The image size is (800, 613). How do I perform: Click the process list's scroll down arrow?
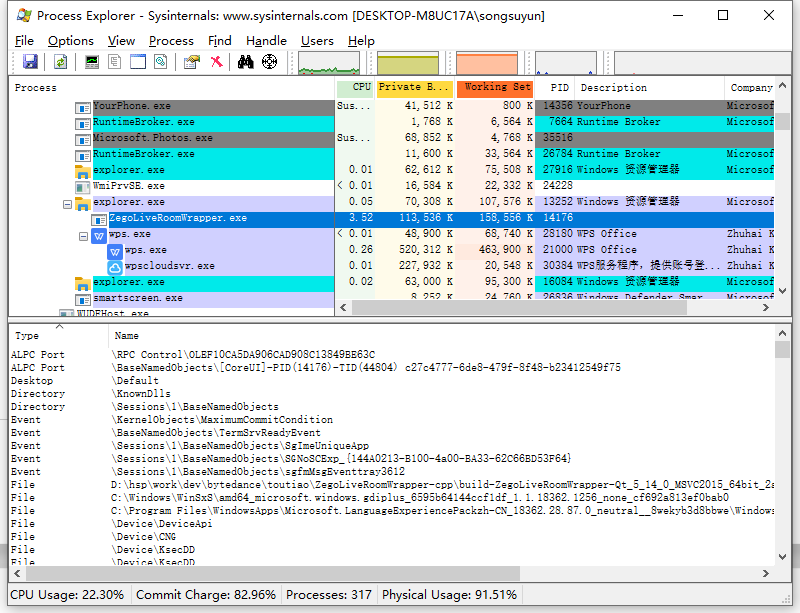[x=783, y=291]
